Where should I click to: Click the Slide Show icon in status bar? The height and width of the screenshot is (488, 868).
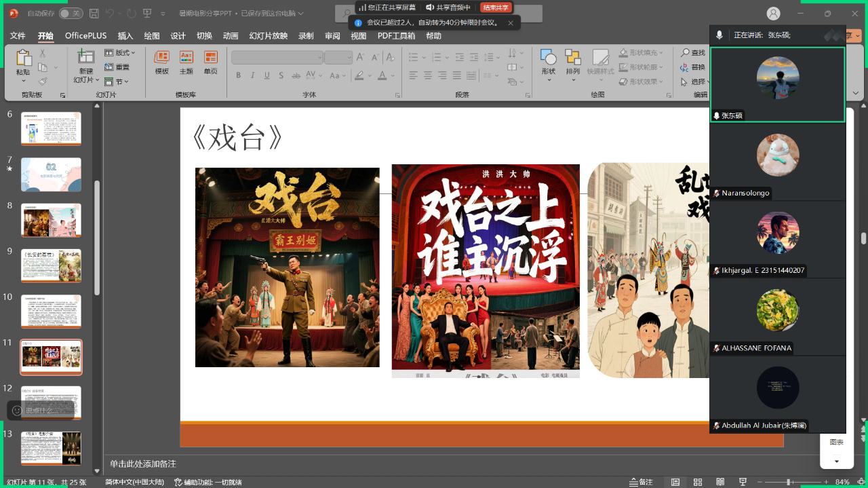(743, 482)
